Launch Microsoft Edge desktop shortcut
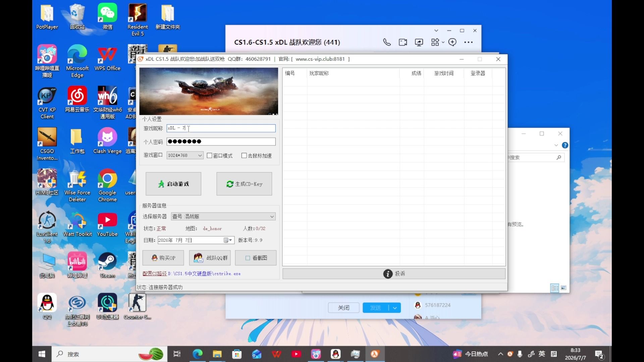This screenshot has height=362, width=644. pyautogui.click(x=77, y=61)
